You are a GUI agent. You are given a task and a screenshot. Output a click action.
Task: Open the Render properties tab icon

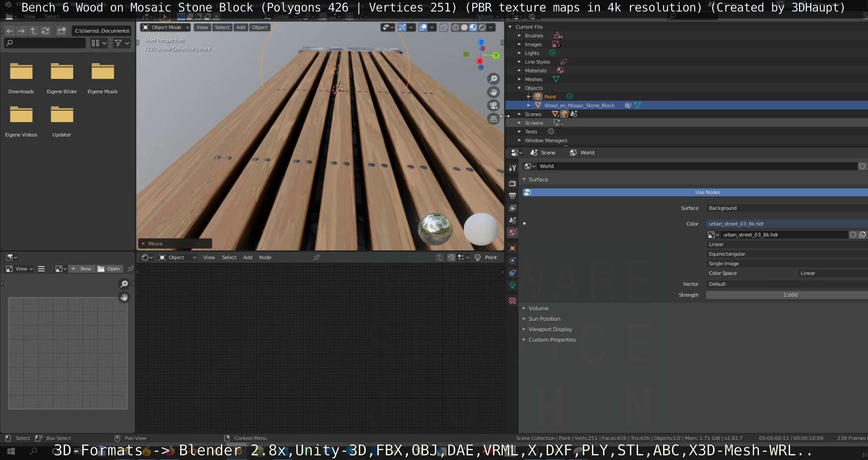tap(512, 183)
